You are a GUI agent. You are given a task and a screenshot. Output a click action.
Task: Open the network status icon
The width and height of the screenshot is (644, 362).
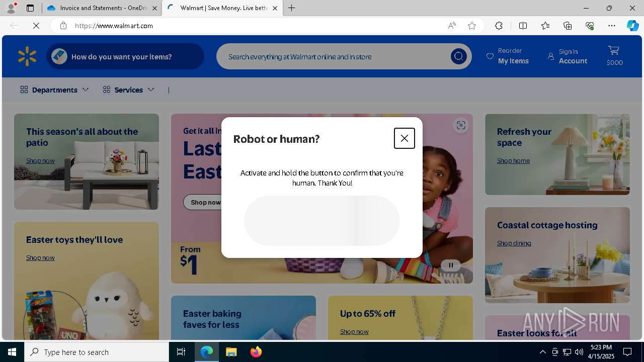567,352
